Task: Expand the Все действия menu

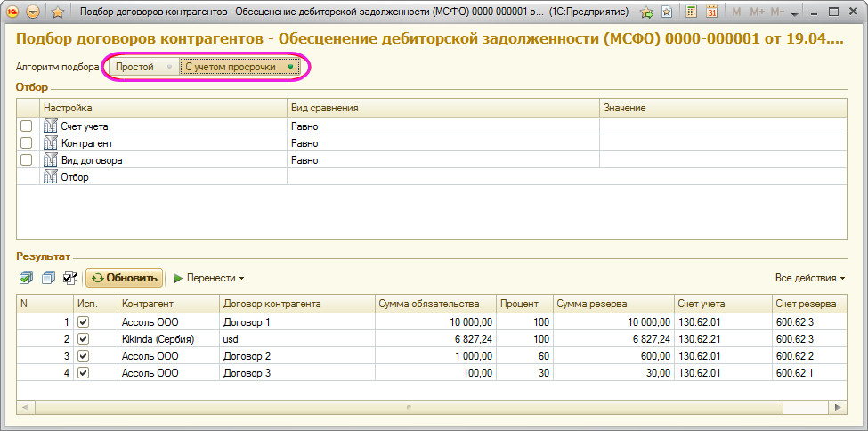Action: tap(809, 278)
